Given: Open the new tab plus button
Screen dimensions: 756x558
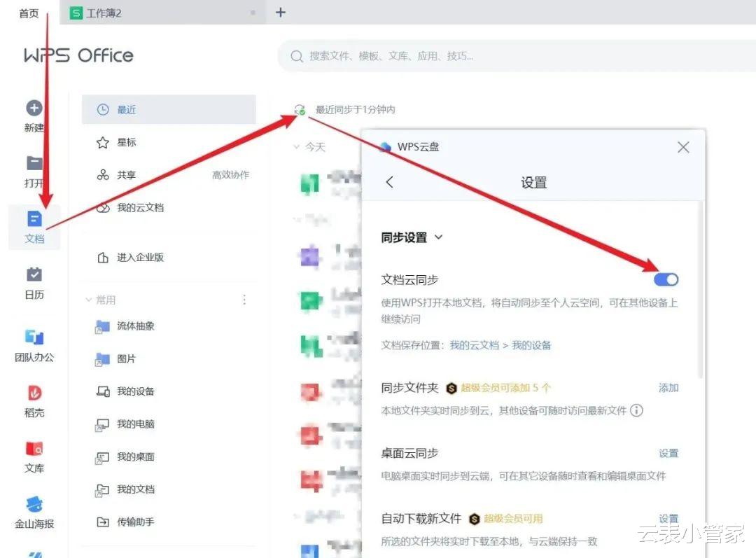Looking at the screenshot, I should (x=281, y=12).
